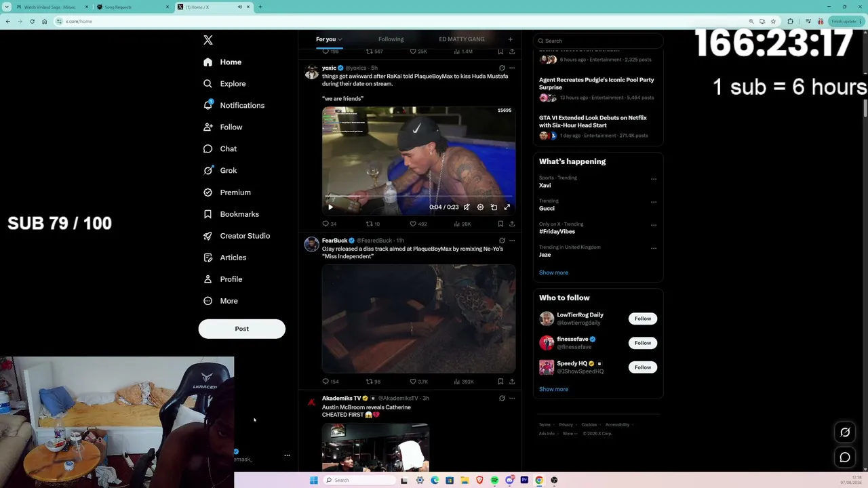Open options for the #FridayVibes trend
The image size is (868, 488).
pos(654,225)
